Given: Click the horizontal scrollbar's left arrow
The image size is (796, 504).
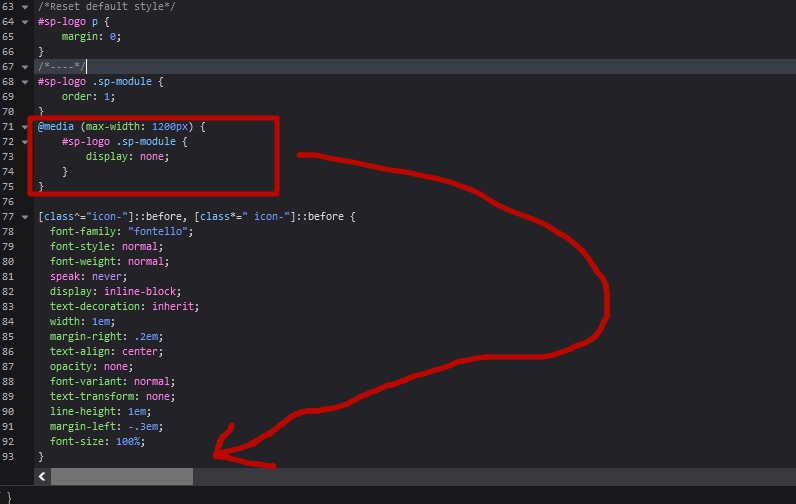Looking at the screenshot, I should click(42, 477).
